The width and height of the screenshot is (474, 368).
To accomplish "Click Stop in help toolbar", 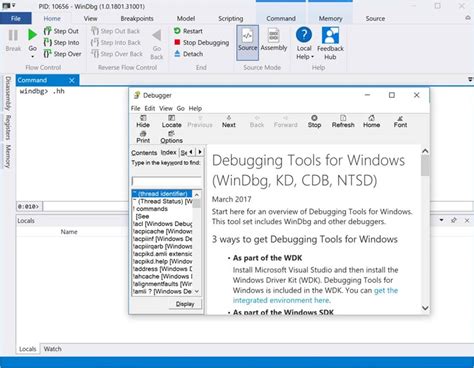I will 314,121.
